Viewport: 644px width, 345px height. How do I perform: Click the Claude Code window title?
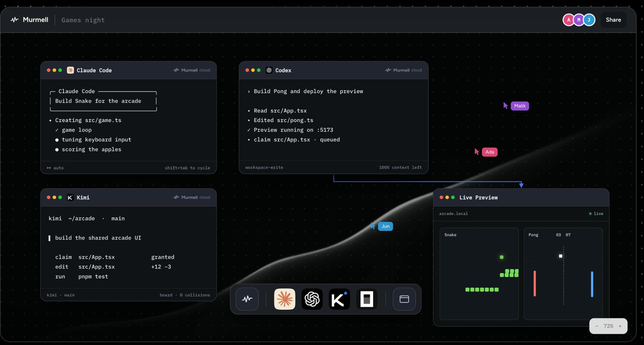click(x=94, y=70)
